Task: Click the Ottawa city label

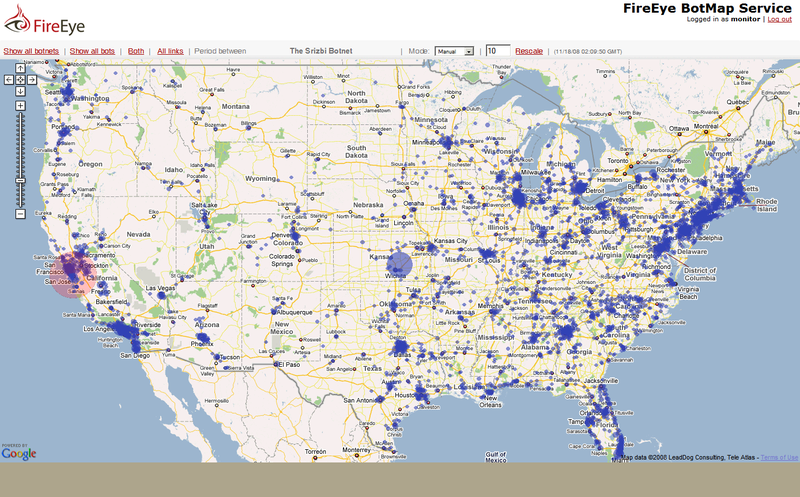Action: 679,128
